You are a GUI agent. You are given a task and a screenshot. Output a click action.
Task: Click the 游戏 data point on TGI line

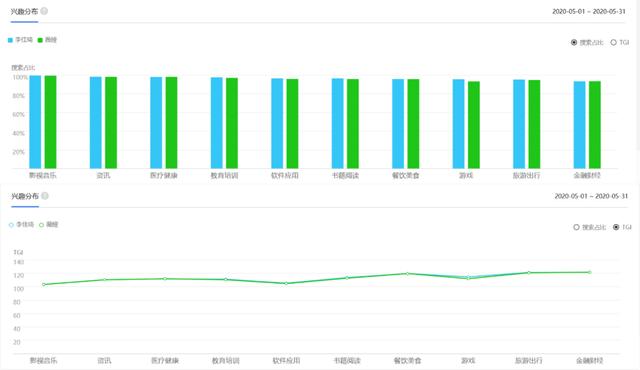pos(468,278)
